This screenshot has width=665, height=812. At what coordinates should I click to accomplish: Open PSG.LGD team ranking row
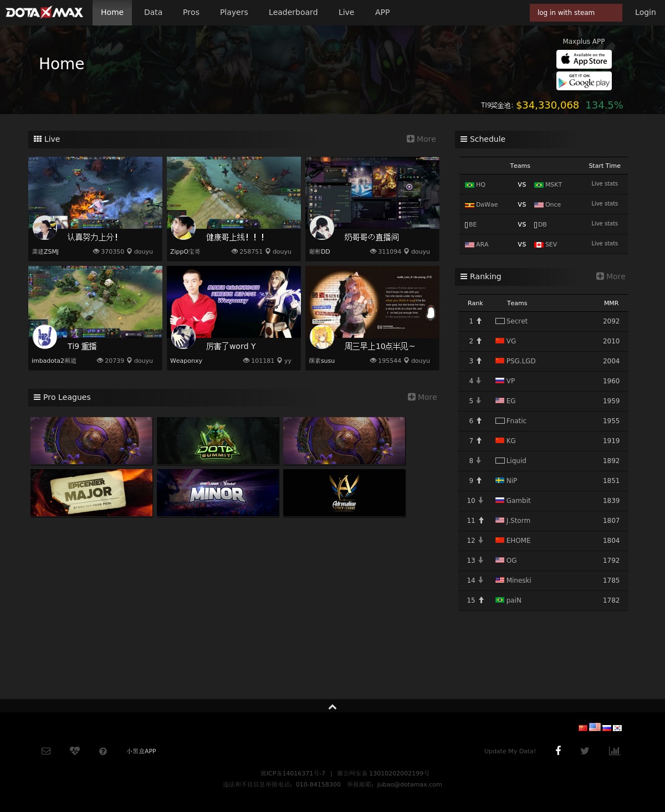[x=543, y=361]
